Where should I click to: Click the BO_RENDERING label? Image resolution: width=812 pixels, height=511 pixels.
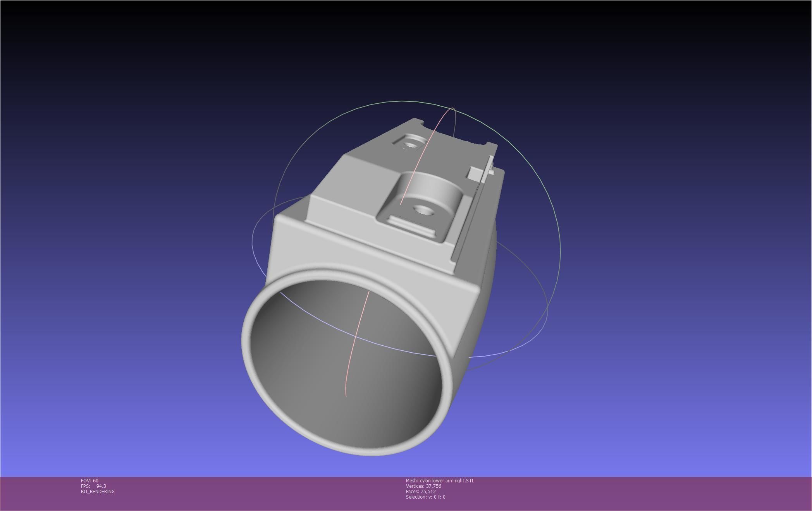tap(98, 491)
